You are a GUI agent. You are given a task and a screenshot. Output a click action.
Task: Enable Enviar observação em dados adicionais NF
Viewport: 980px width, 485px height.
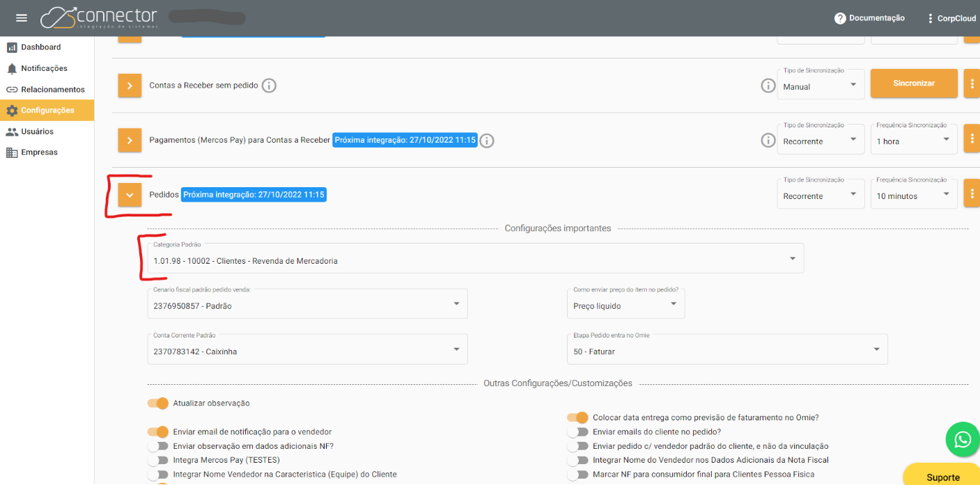tap(158, 446)
